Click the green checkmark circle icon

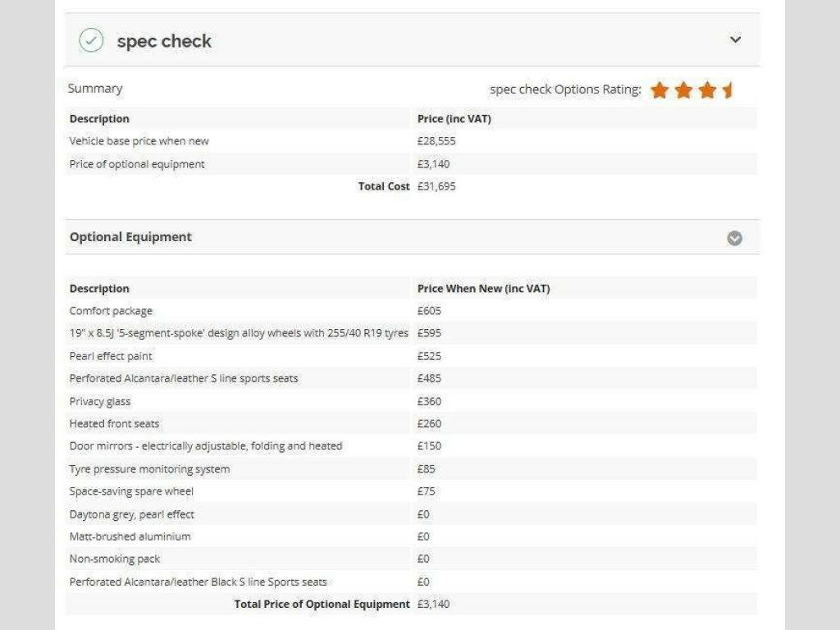(x=91, y=40)
